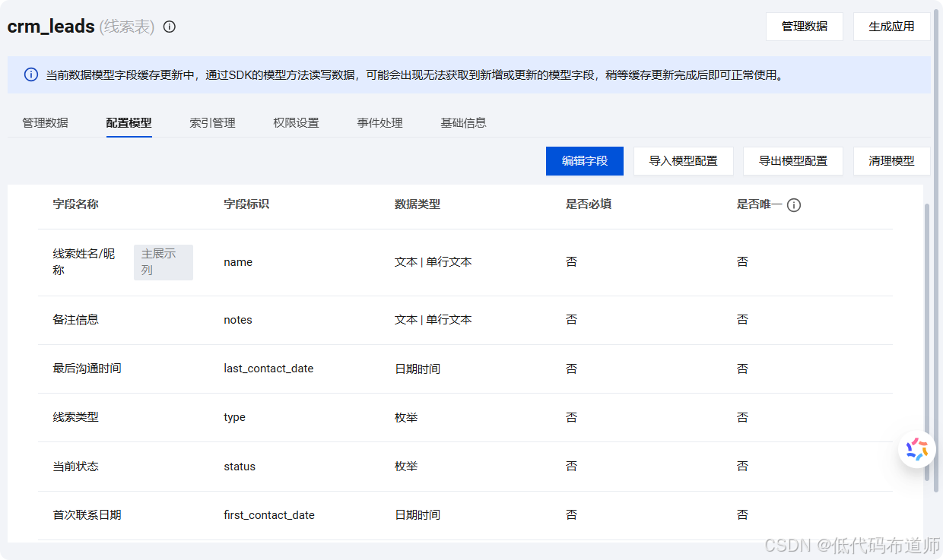Click the 导入模型配置 button

coord(684,161)
